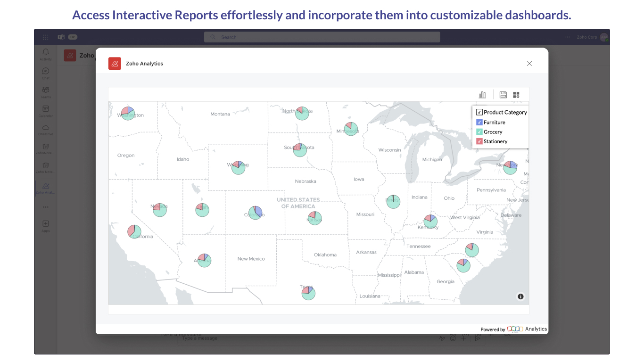Send the message with the send arrow
This screenshot has height=362, width=644.
click(x=478, y=338)
